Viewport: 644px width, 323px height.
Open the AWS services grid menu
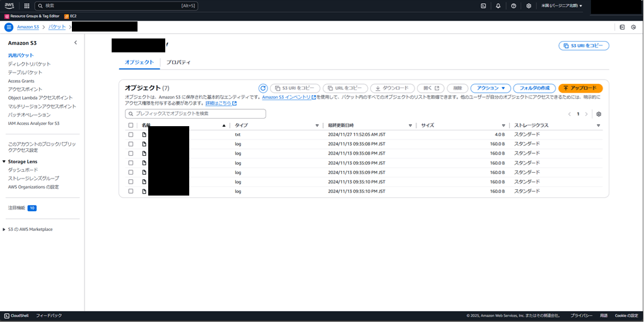click(26, 6)
